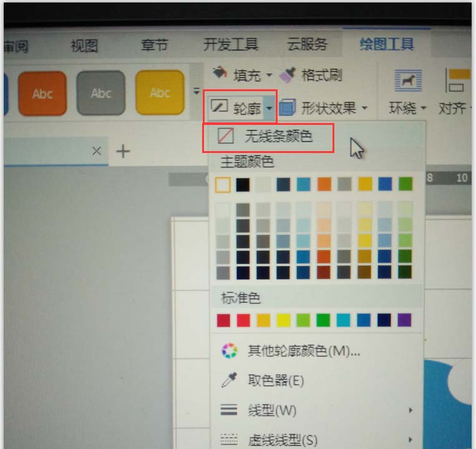Click the dashed line style icon
476x449 pixels.
229,439
